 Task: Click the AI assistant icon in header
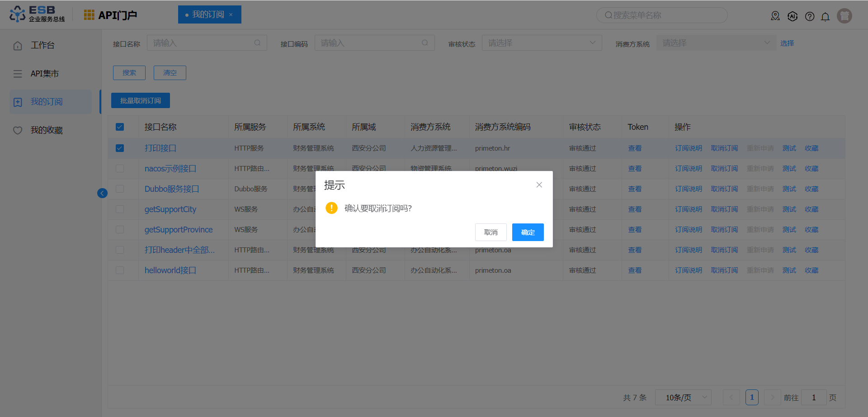[793, 16]
